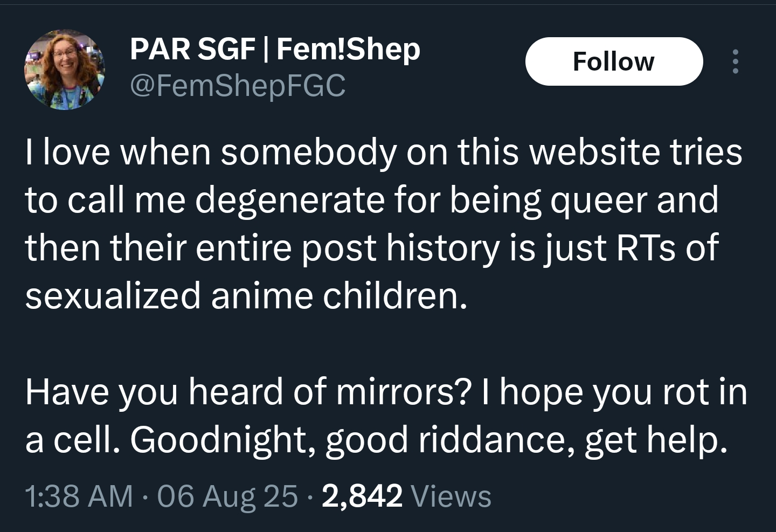Click 'Fem!Shep' in the display name

[348, 49]
